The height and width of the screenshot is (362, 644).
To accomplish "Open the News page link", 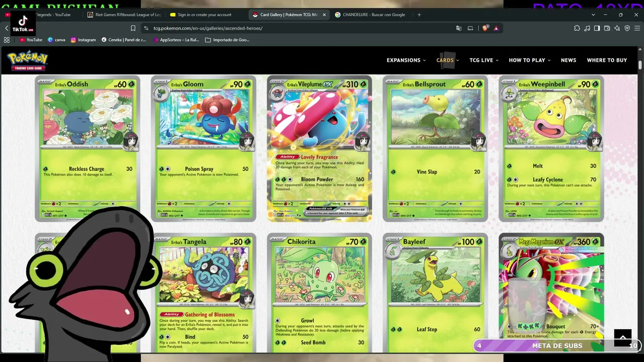I will [569, 60].
